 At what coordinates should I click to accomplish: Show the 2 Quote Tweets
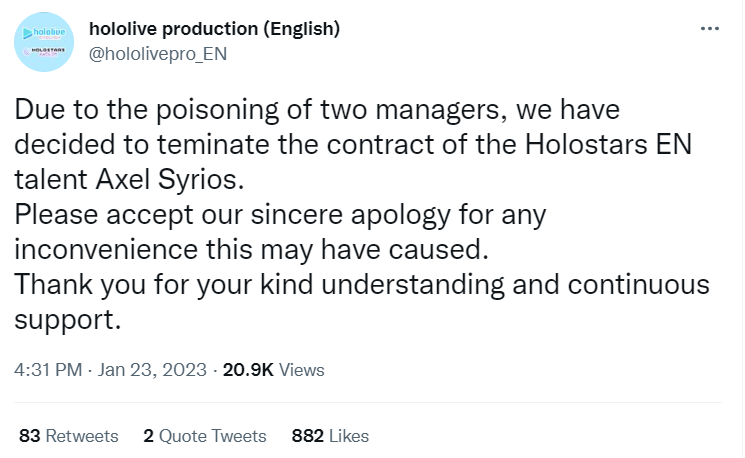pos(204,436)
